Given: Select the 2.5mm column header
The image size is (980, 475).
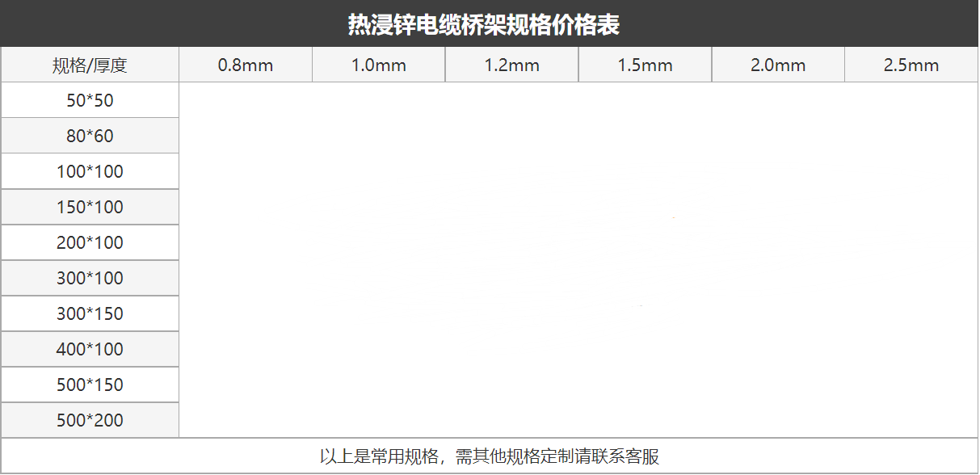Looking at the screenshot, I should point(911,64).
